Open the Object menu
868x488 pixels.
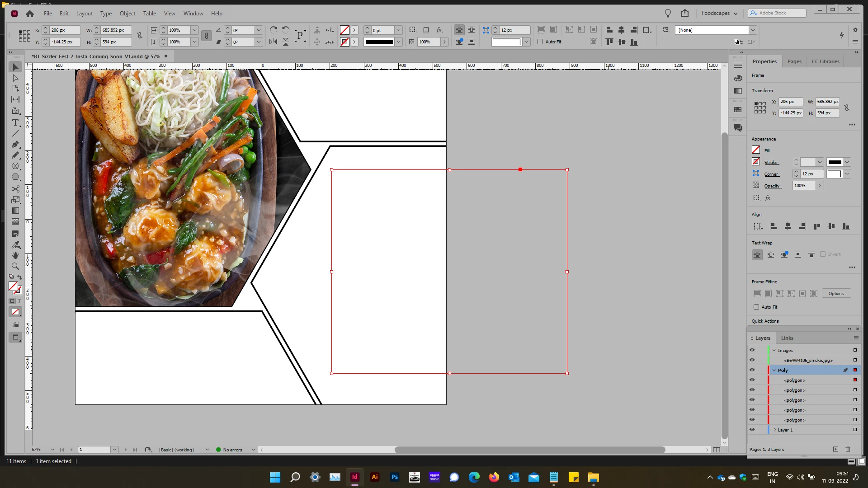[127, 14]
